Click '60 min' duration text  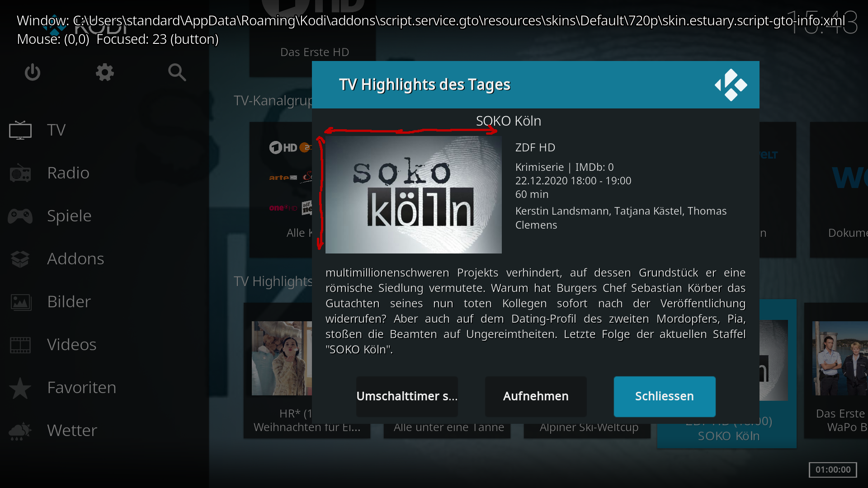tap(532, 194)
